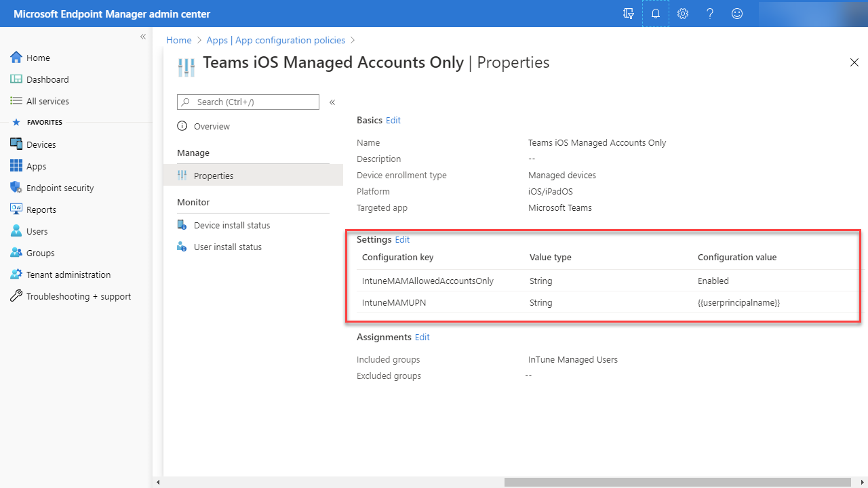Navigate to Home breadcrumb
Viewport: 868px width, 488px height.
[x=179, y=40]
